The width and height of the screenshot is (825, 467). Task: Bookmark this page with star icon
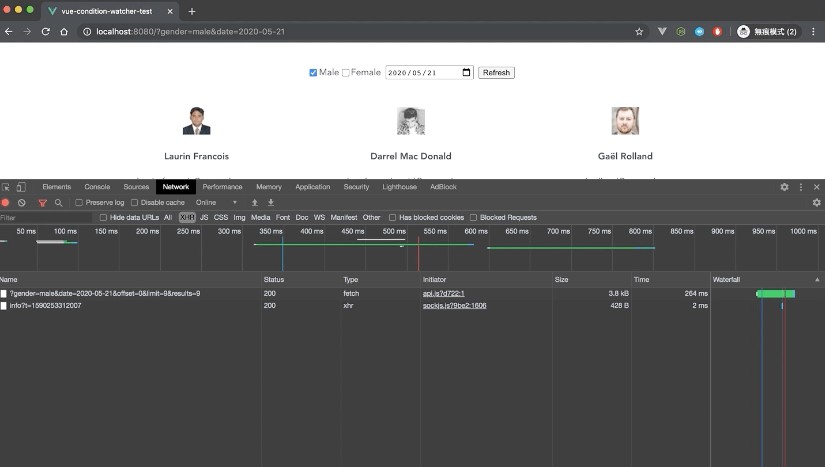pos(639,32)
